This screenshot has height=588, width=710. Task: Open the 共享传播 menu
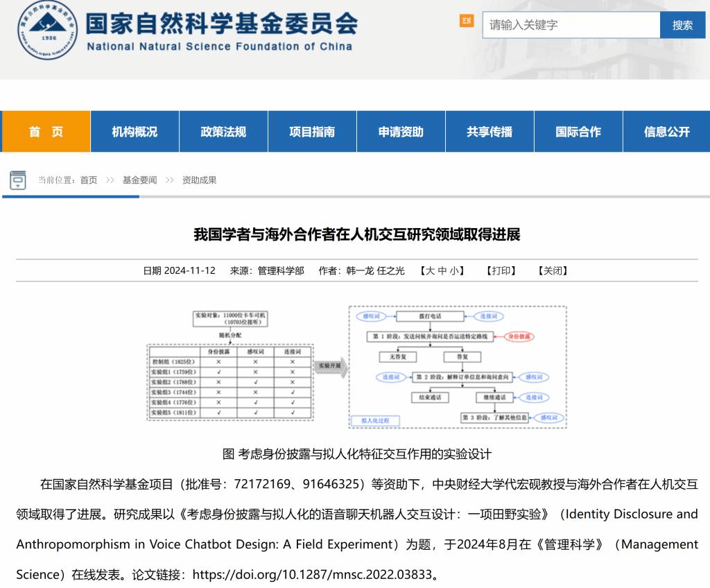coord(489,131)
